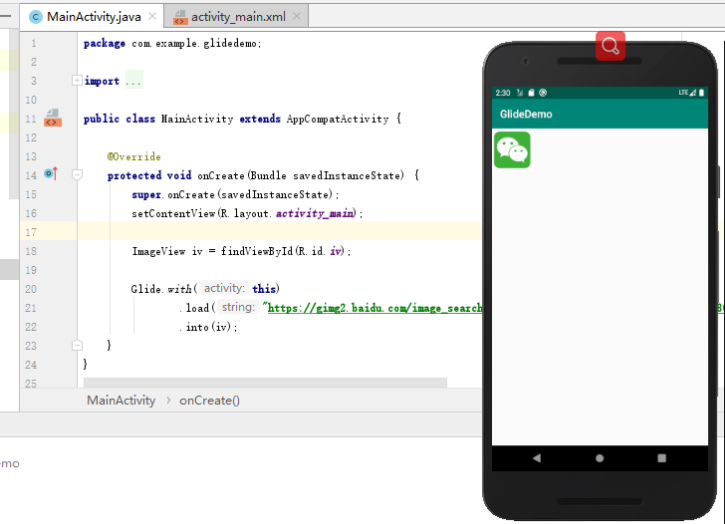
Task: Switch to the activity_main.xml tab
Action: click(238, 17)
